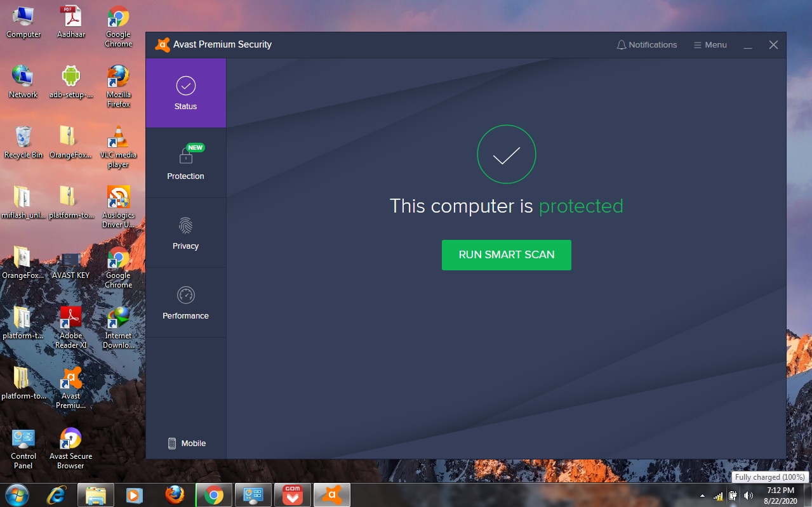This screenshot has width=812, height=507.
Task: Open Firefox from the taskbar
Action: (175, 495)
